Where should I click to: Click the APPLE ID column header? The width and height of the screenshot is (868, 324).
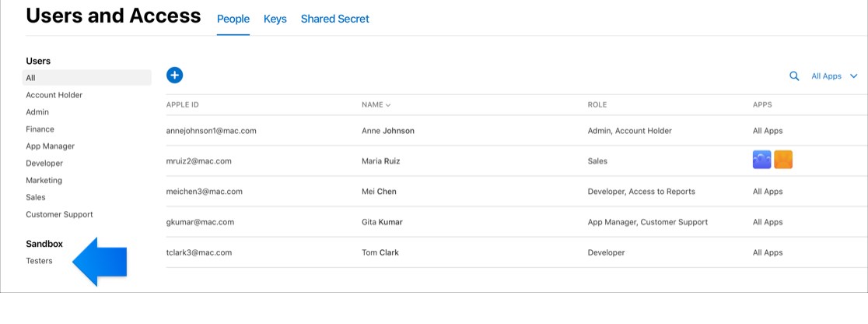pyautogui.click(x=183, y=104)
